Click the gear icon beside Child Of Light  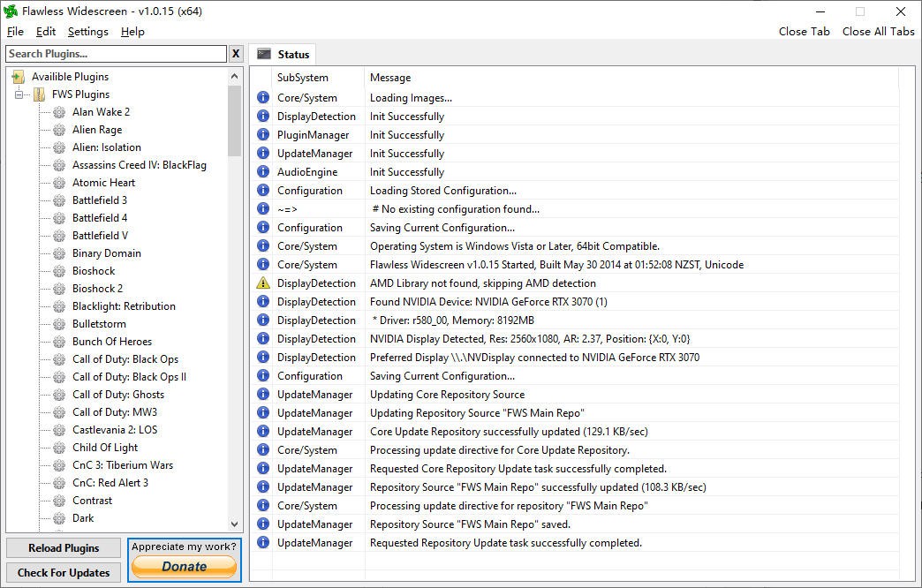[x=59, y=448]
